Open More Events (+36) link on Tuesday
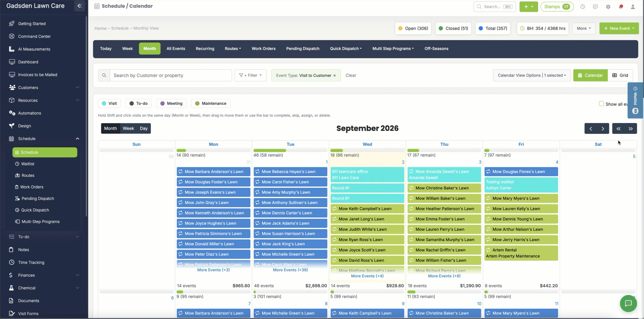644x319 pixels. coord(290,270)
